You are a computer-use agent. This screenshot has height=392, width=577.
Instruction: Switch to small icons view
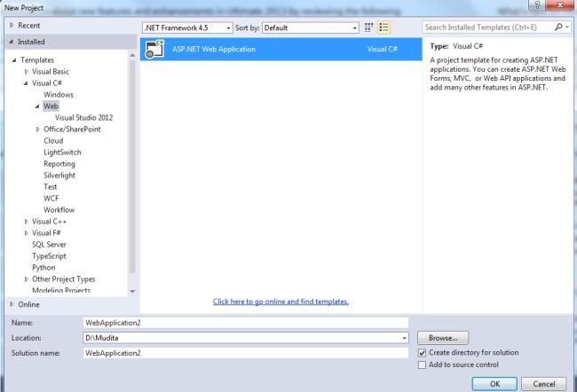368,27
